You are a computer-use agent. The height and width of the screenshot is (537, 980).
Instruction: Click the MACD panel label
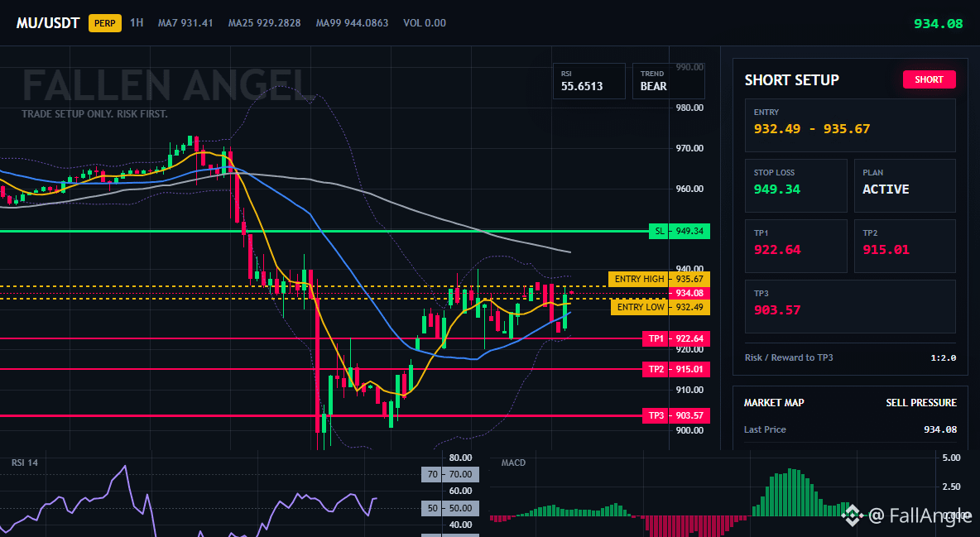[x=513, y=463]
